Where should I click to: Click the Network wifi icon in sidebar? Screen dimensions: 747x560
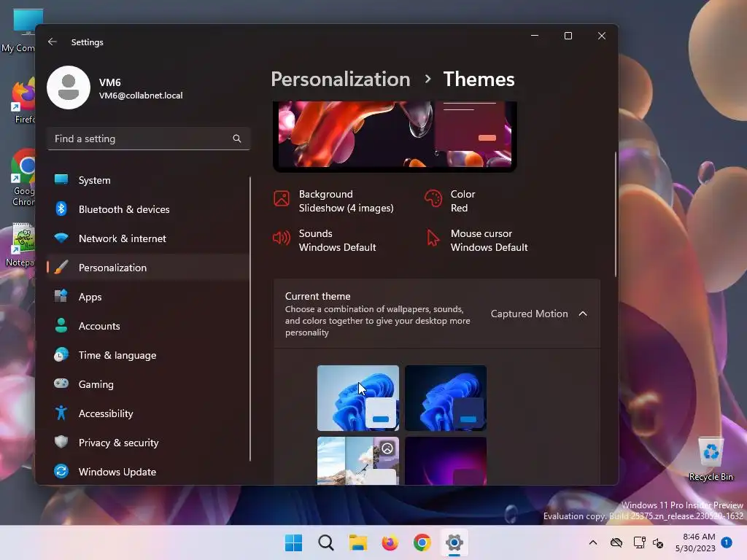tap(61, 238)
